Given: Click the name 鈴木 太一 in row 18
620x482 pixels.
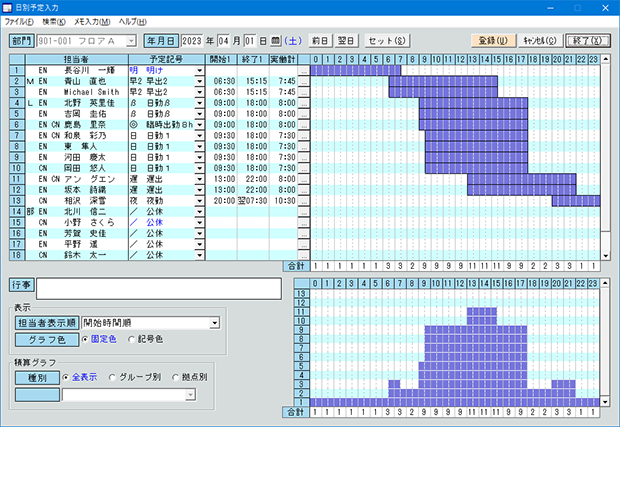Looking at the screenshot, I should click(x=85, y=255).
